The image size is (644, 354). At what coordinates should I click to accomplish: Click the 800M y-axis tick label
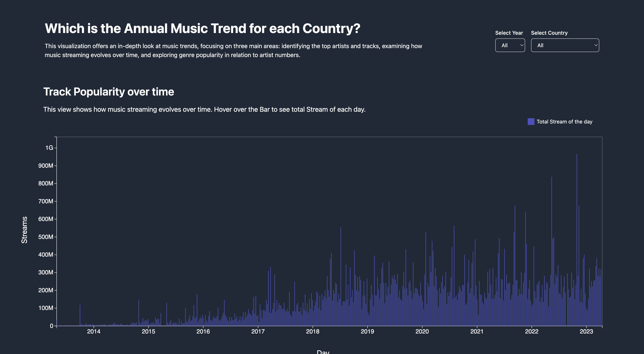click(46, 183)
